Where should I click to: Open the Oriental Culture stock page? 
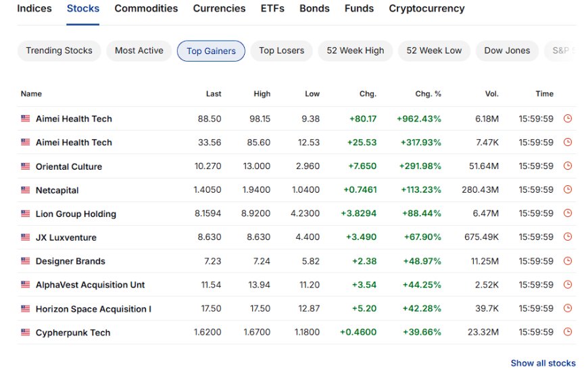[69, 166]
